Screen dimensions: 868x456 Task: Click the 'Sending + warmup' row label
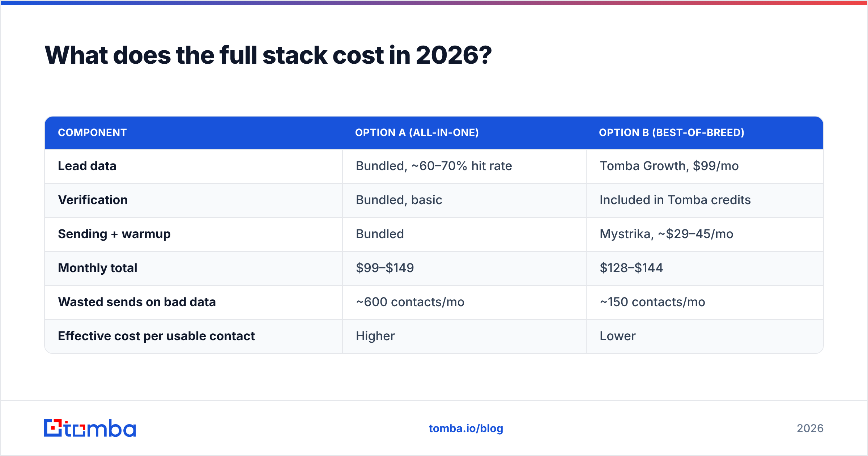point(114,234)
